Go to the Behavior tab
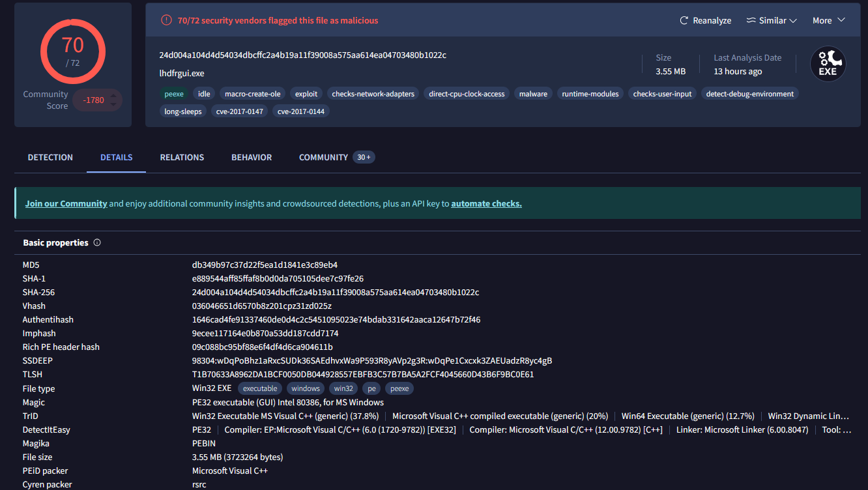 coord(252,157)
